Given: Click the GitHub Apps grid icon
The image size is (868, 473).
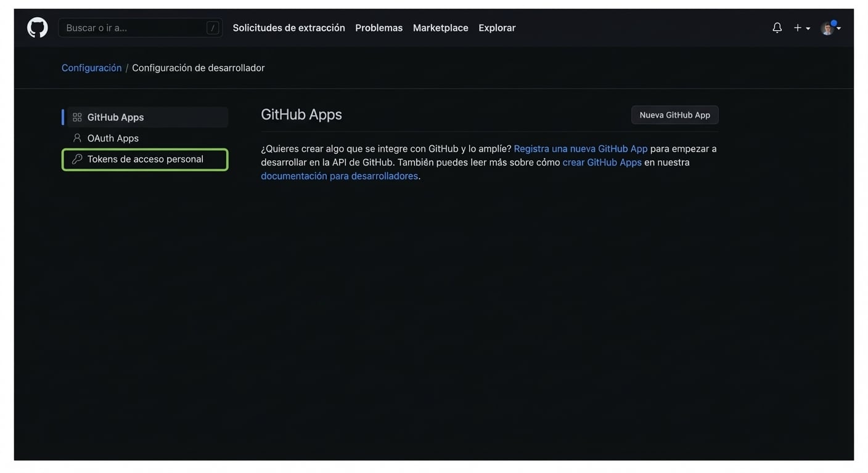Looking at the screenshot, I should (77, 117).
